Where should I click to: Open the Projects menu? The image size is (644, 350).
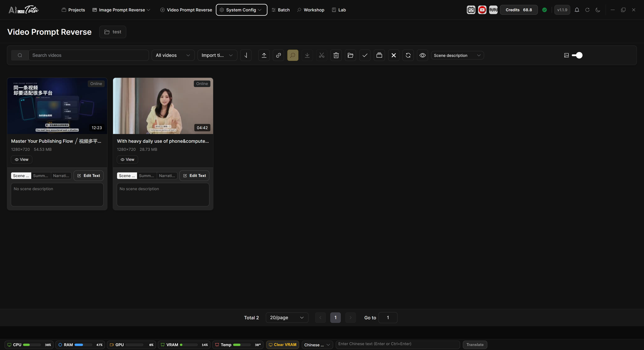click(73, 10)
